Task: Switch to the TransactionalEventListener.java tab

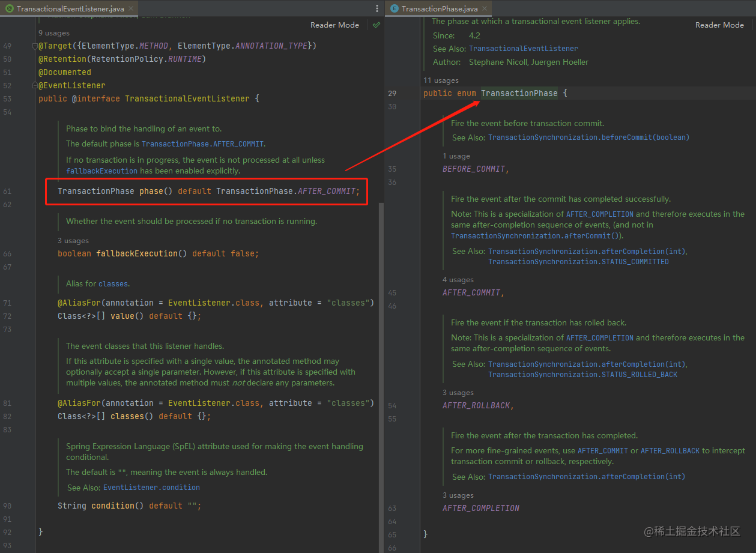Action: click(70, 8)
